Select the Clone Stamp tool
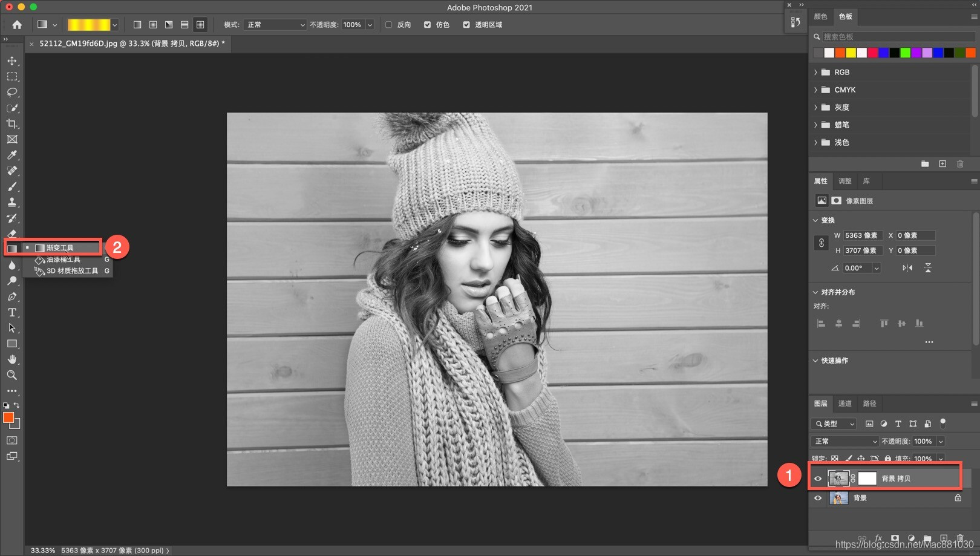Viewport: 980px width, 556px height. (12, 203)
